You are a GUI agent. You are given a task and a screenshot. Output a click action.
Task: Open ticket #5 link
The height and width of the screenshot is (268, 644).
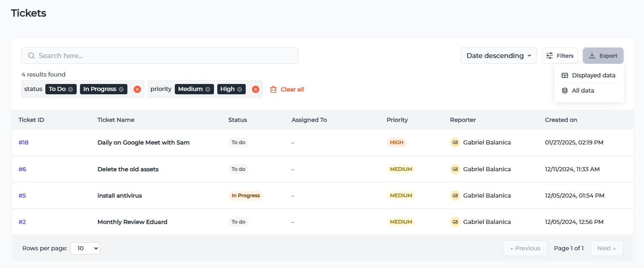click(22, 196)
